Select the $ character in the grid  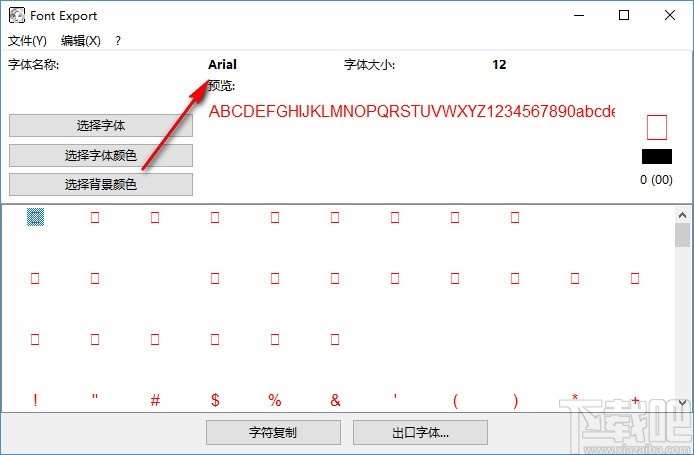point(215,400)
